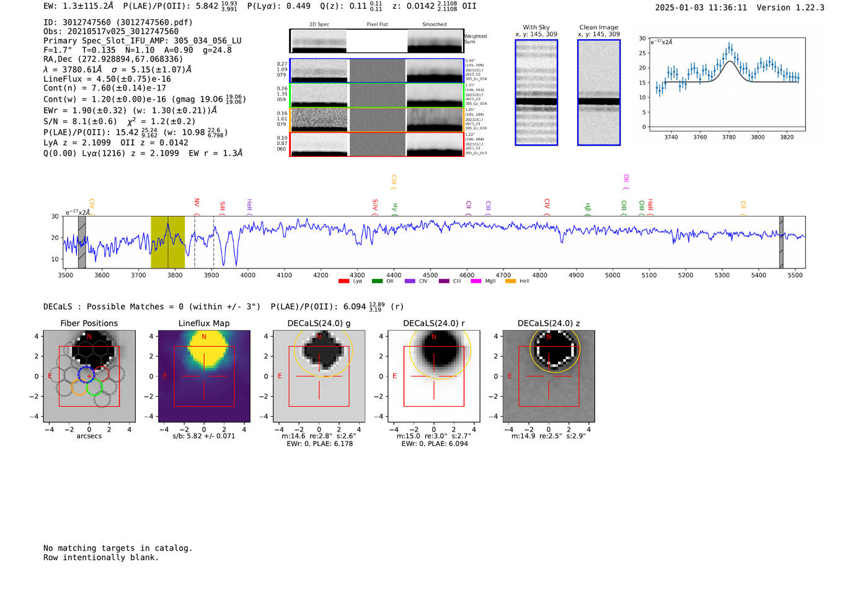868x591 pixels.
Task: Click the Clean Image cutout
Action: [x=599, y=92]
